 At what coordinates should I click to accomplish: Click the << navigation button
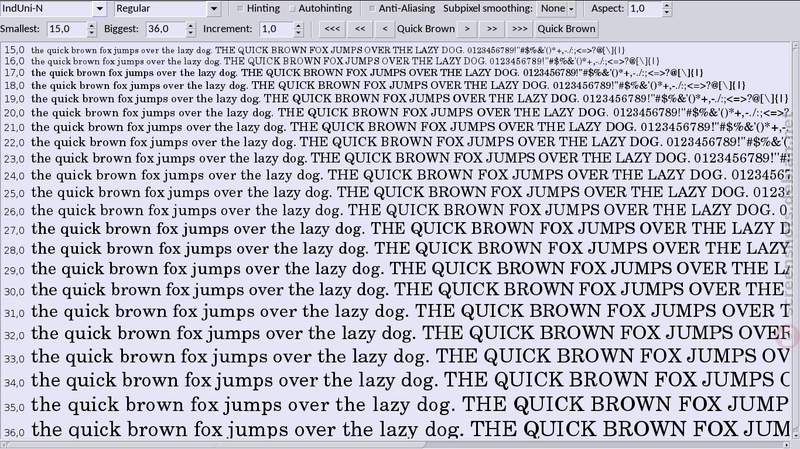360,29
